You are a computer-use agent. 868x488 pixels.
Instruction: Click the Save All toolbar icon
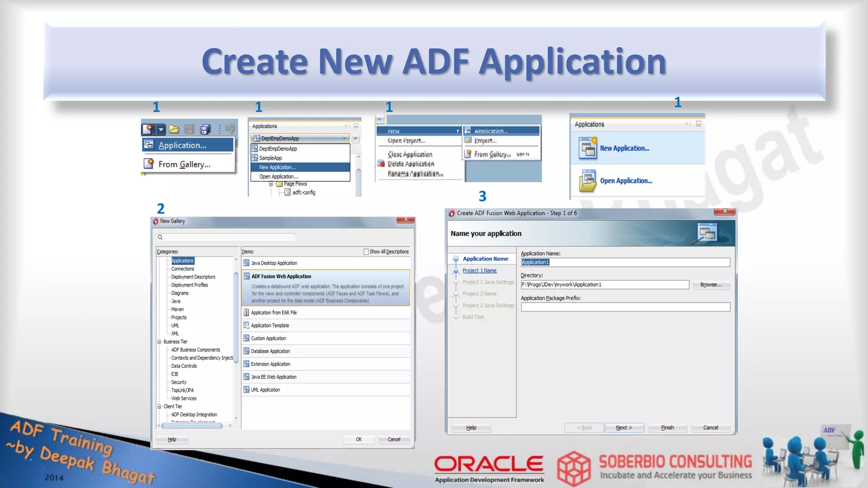[x=205, y=129]
